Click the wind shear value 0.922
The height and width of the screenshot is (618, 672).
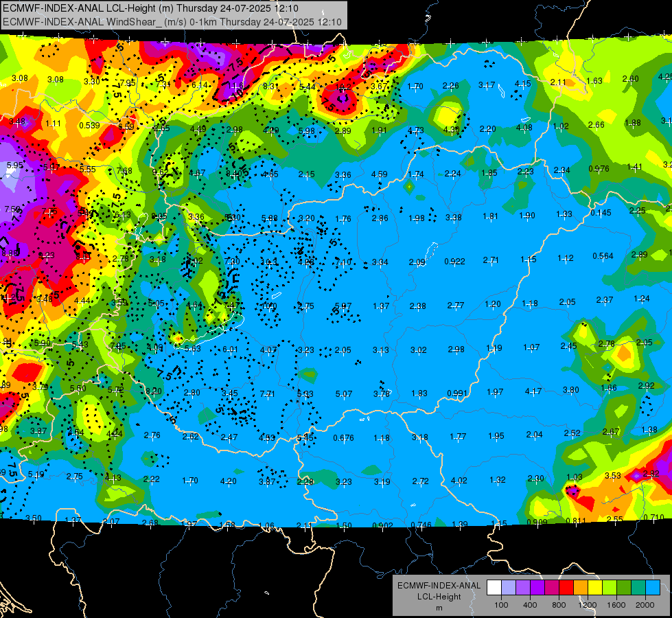point(454,261)
